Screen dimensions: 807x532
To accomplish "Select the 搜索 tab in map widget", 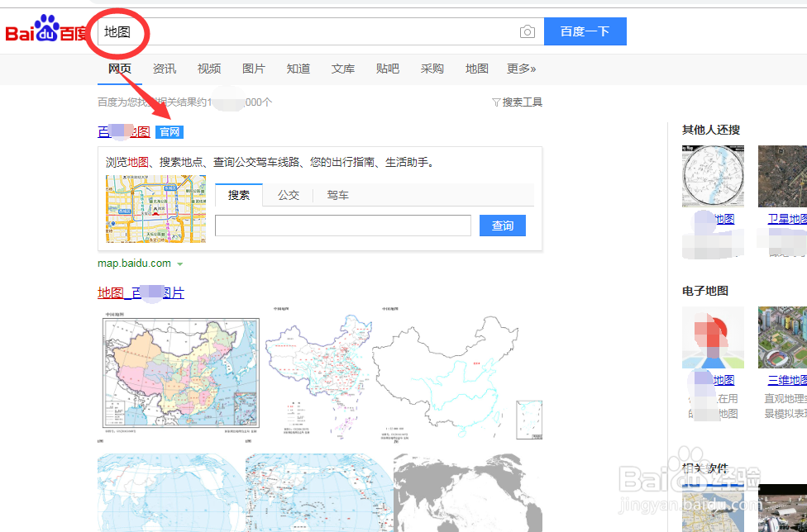I will coord(239,195).
